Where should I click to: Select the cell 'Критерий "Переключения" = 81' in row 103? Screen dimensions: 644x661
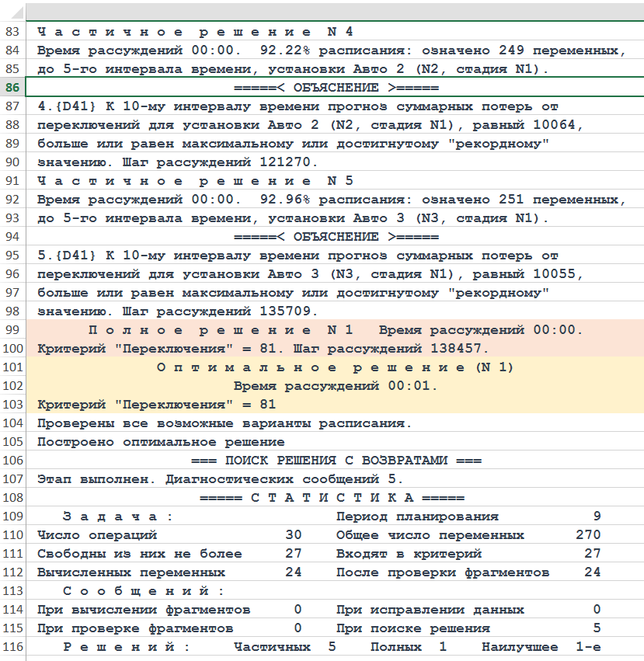point(157,405)
